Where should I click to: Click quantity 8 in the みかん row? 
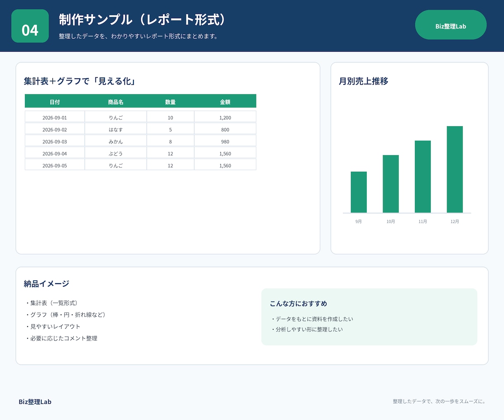(170, 141)
